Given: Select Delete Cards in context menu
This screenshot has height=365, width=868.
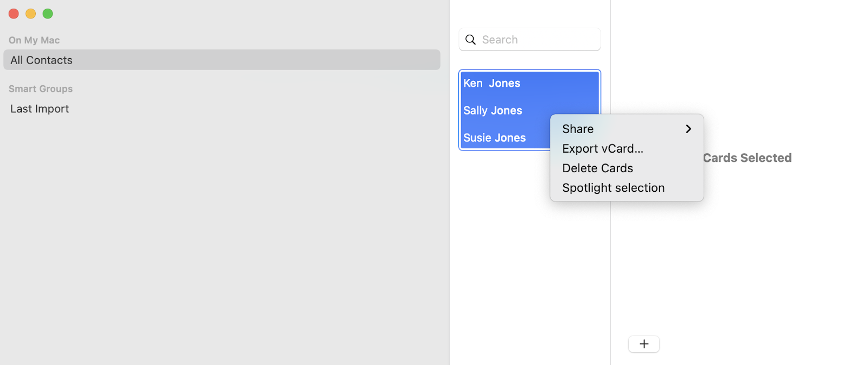Looking at the screenshot, I should pyautogui.click(x=627, y=168).
